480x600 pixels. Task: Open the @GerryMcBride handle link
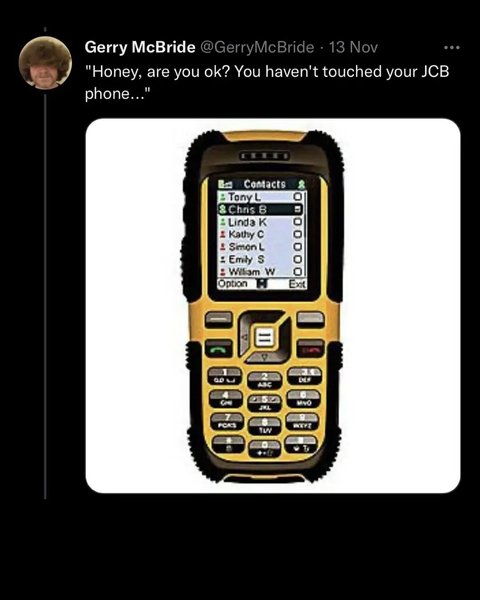[x=256, y=47]
